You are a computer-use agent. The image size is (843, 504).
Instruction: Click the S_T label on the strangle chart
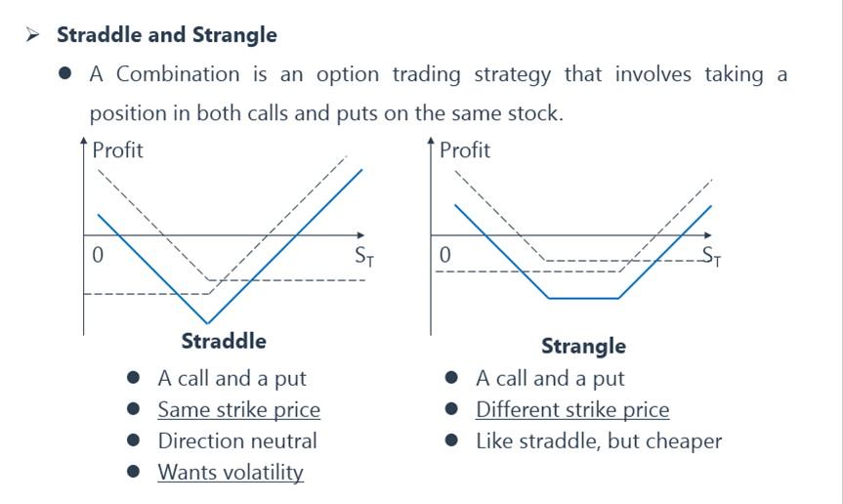click(711, 256)
